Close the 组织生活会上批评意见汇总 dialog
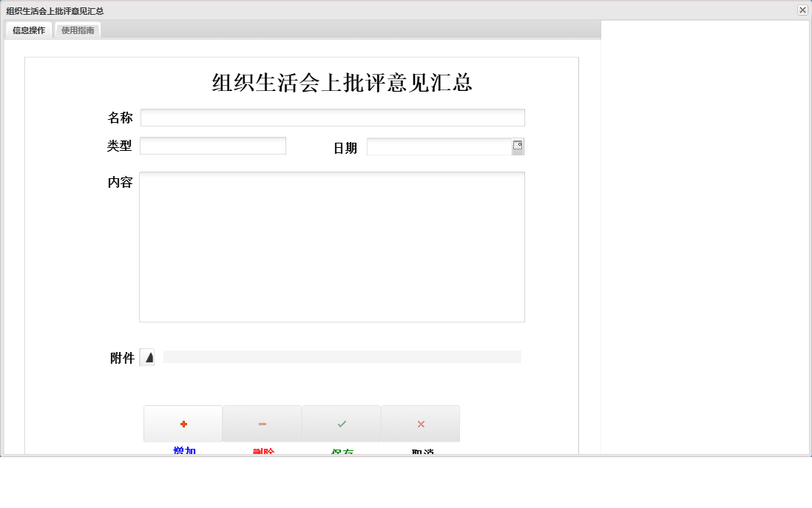 tap(803, 10)
